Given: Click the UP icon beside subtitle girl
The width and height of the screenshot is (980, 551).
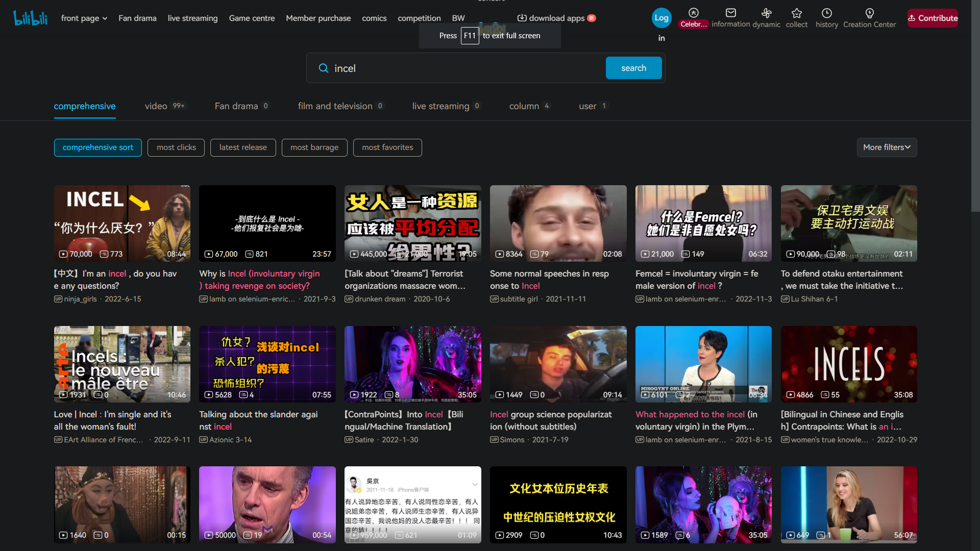Looking at the screenshot, I should pos(494,299).
